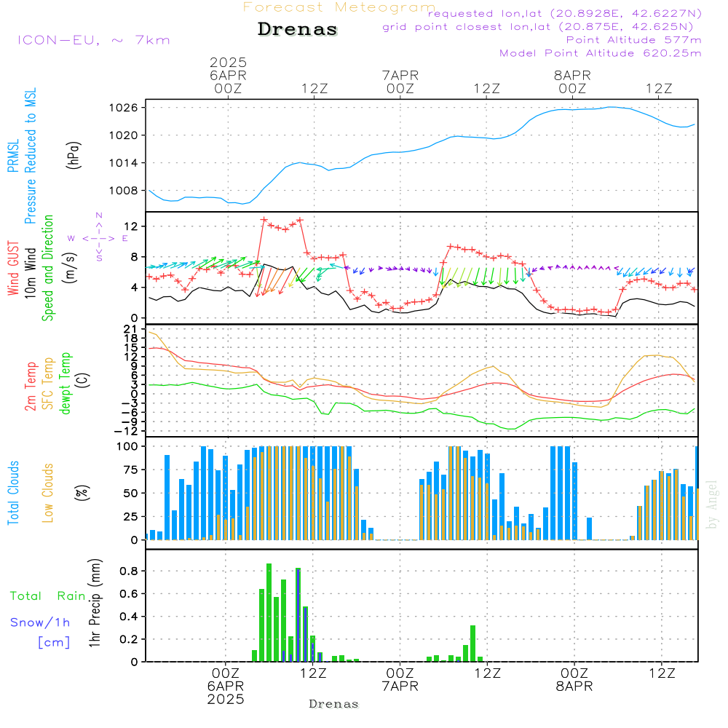This screenshot has width=728, height=728.
Task: Click the −12 value on the temperature axis
Action: 126,431
